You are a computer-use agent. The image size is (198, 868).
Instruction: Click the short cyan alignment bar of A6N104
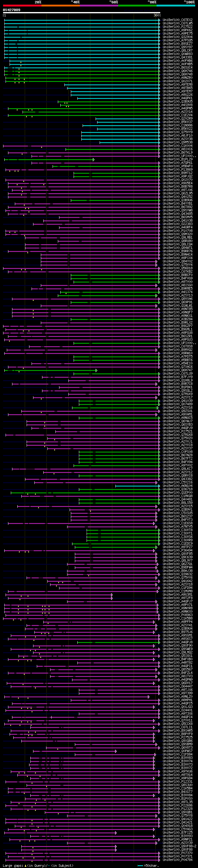(138, 486)
